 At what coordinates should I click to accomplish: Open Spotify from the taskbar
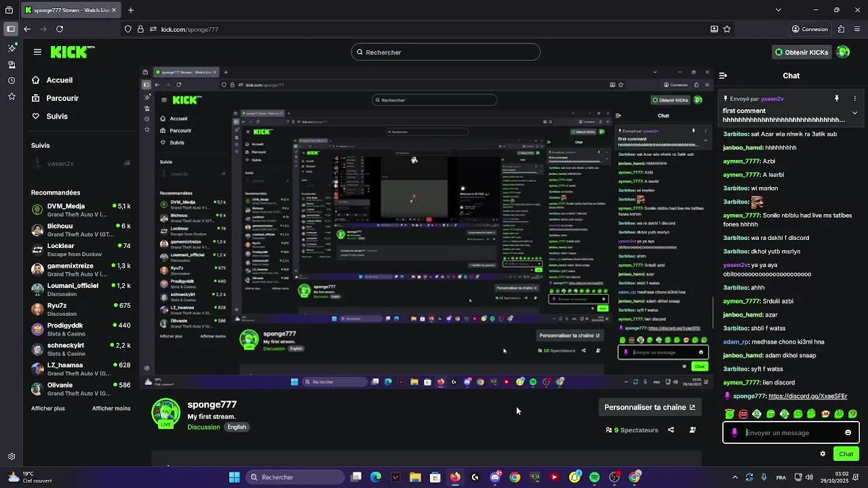(x=595, y=477)
